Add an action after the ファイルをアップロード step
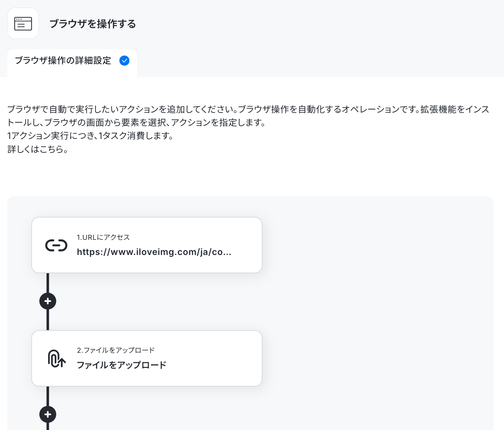 (x=48, y=414)
